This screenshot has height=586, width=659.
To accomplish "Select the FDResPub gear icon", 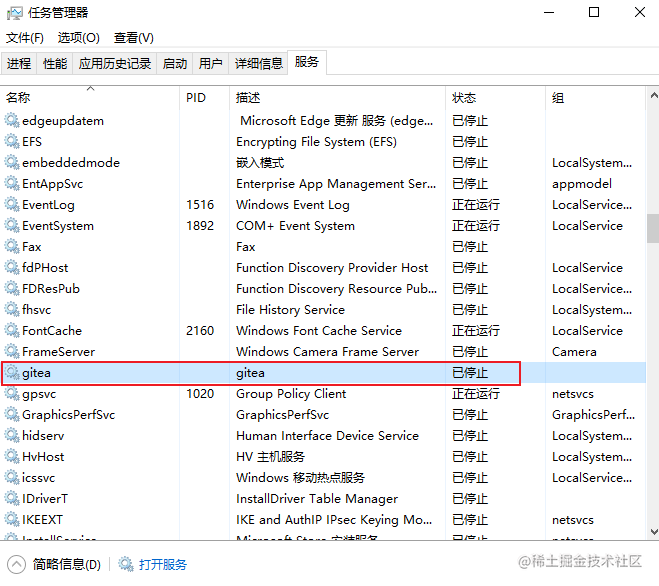I will (x=12, y=289).
